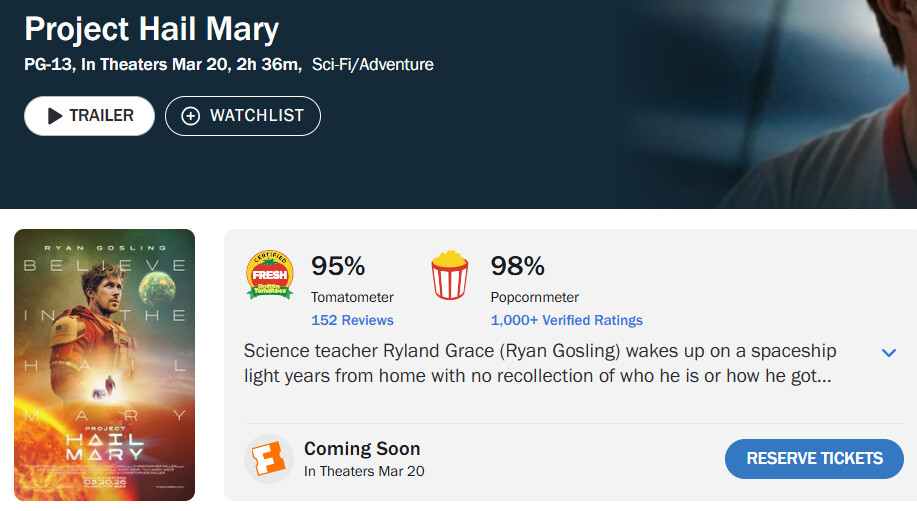Click the Coming Soon showtime text
Screen dimensions: 917x511
[362, 449]
